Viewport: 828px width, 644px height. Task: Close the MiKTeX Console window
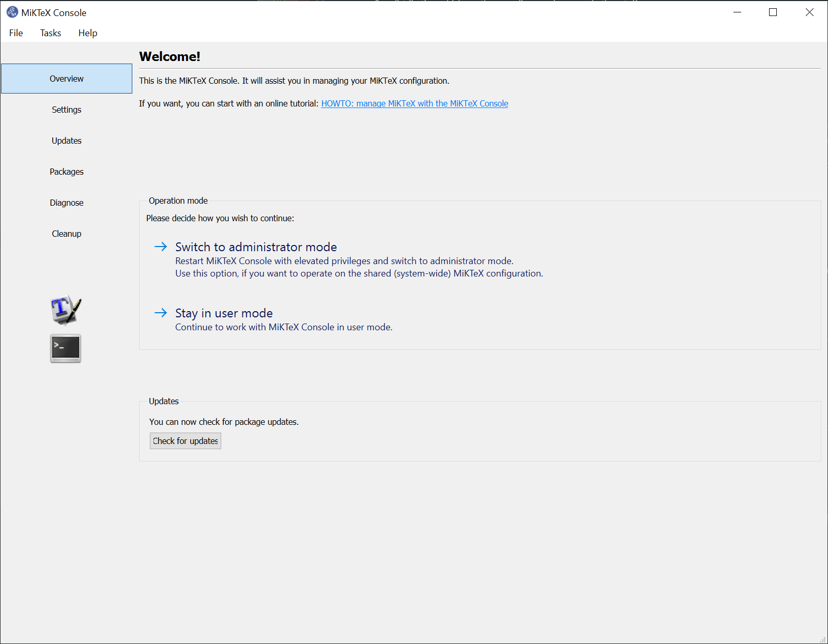coord(809,12)
